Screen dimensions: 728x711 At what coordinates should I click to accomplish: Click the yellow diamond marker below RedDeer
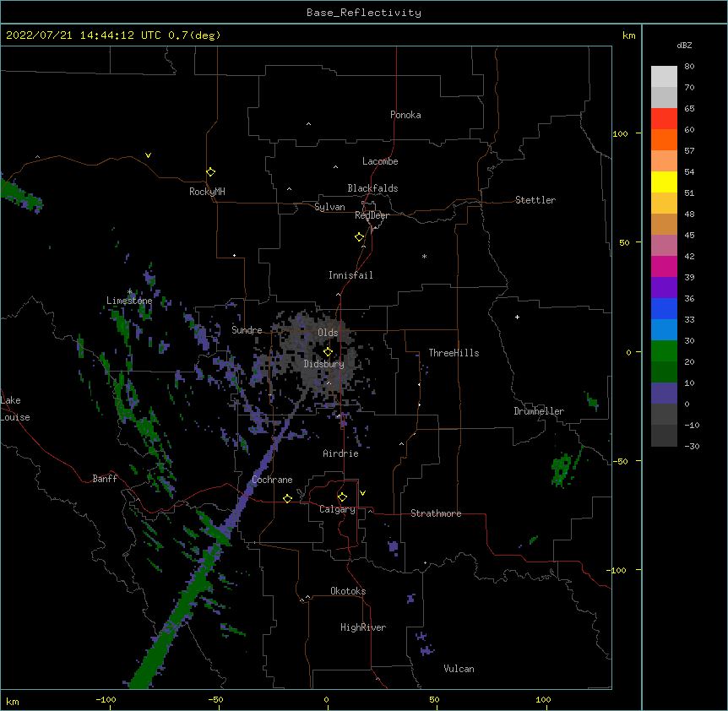359,237
